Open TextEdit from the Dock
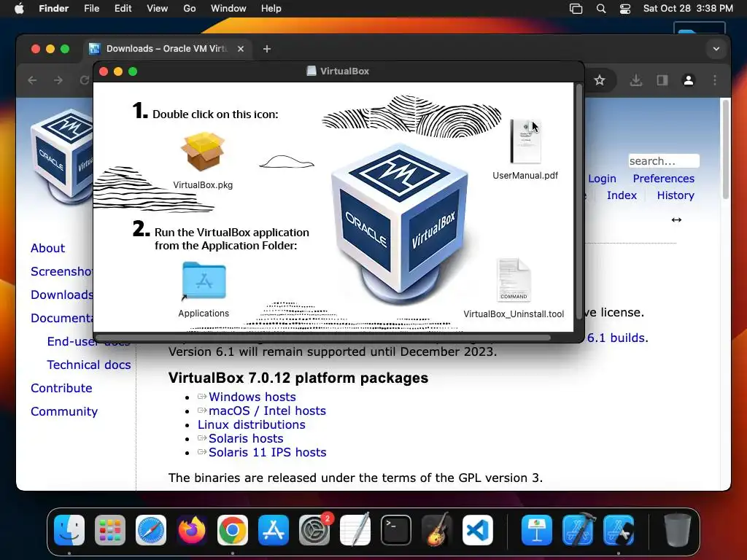The height and width of the screenshot is (560, 747). point(355,530)
